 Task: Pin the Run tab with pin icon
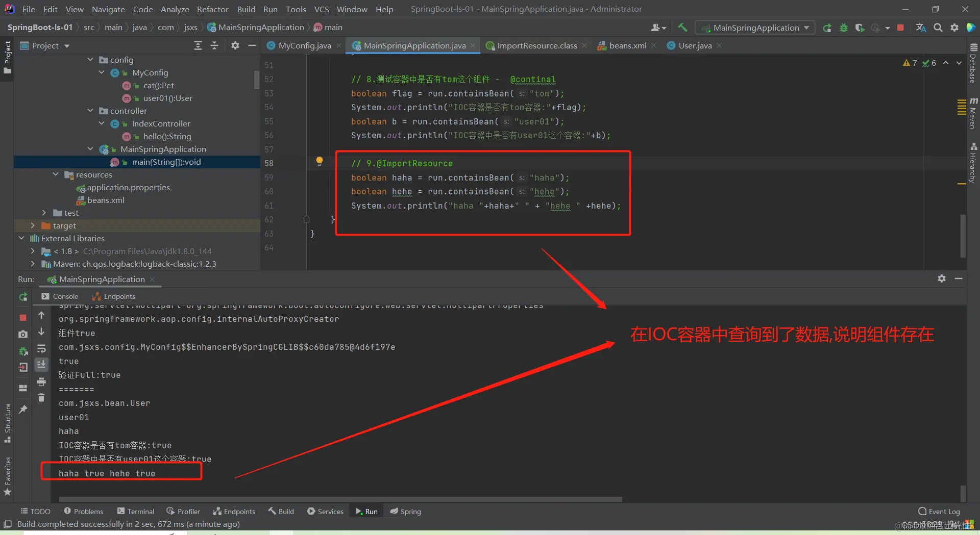(23, 410)
